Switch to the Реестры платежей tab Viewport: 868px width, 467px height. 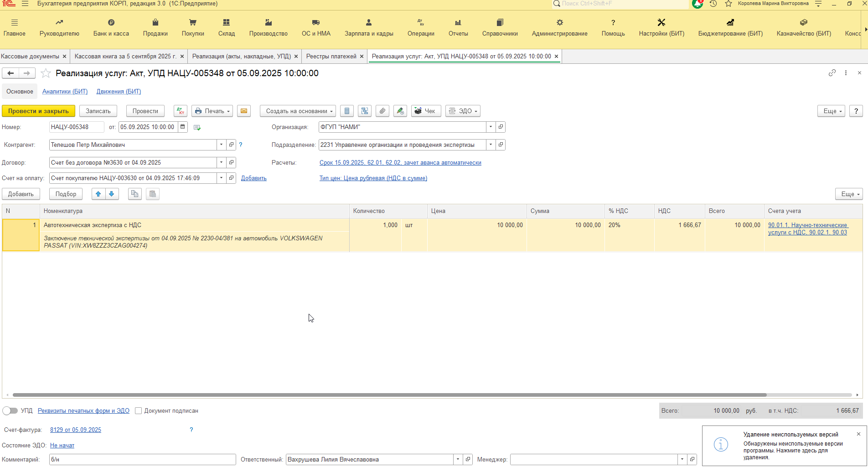click(331, 56)
